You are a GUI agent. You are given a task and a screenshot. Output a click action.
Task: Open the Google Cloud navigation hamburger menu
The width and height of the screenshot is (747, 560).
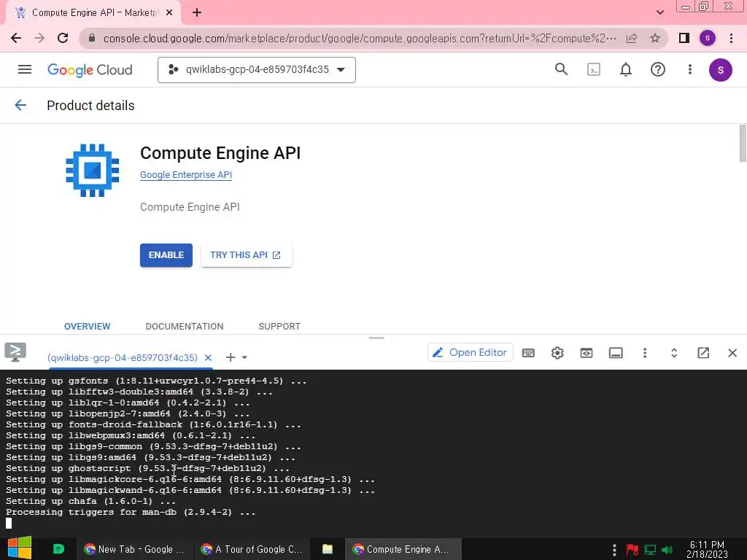(x=25, y=69)
